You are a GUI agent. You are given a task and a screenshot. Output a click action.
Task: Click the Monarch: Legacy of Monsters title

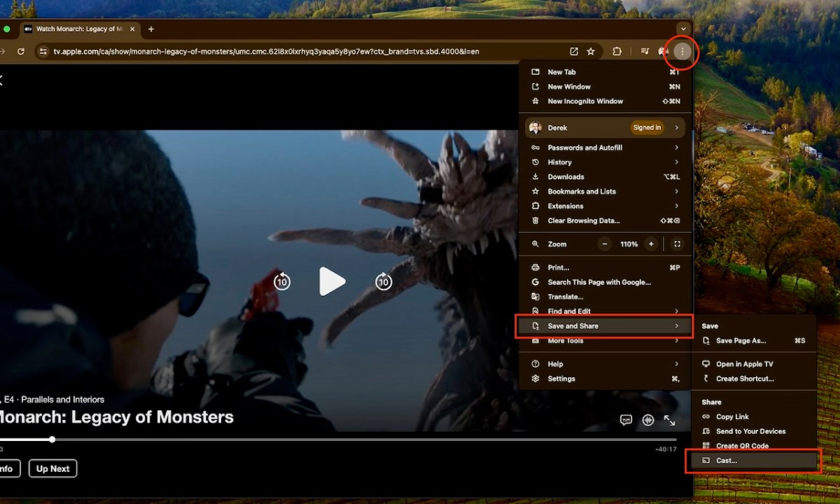(x=116, y=417)
